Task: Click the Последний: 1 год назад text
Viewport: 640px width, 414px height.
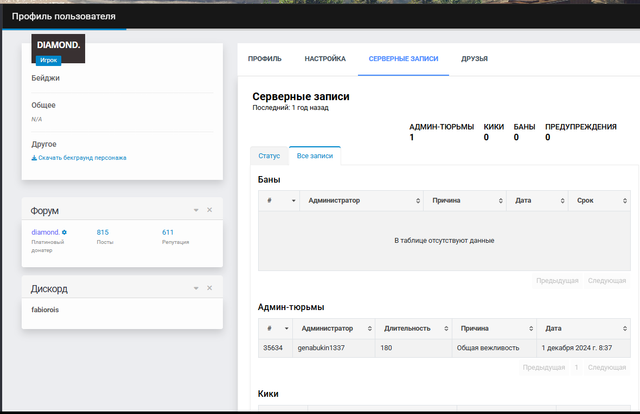Action: tap(290, 108)
